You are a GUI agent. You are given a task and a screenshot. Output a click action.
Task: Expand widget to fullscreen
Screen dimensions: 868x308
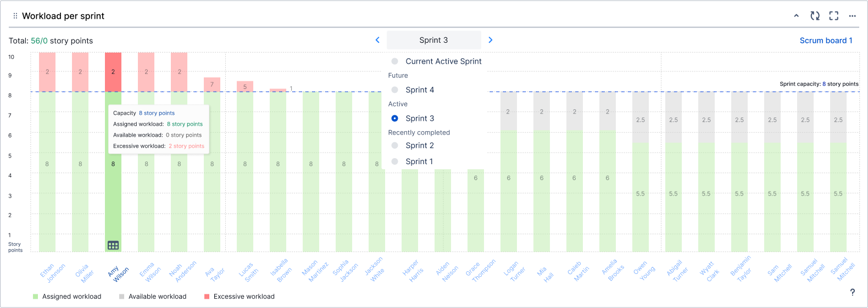[834, 16]
